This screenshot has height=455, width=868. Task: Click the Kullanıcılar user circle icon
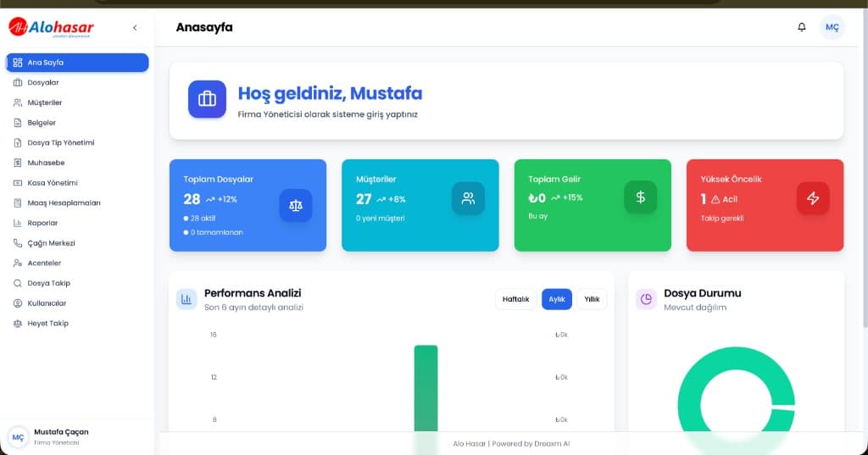click(18, 303)
